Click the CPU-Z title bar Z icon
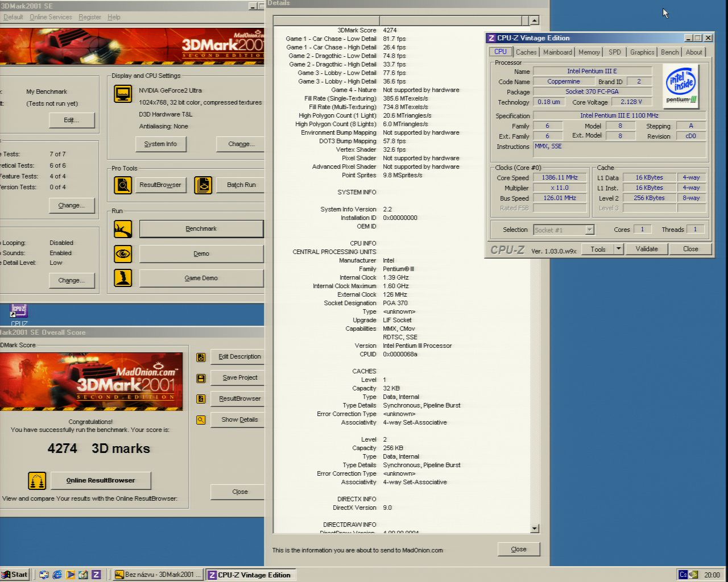 pos(491,38)
